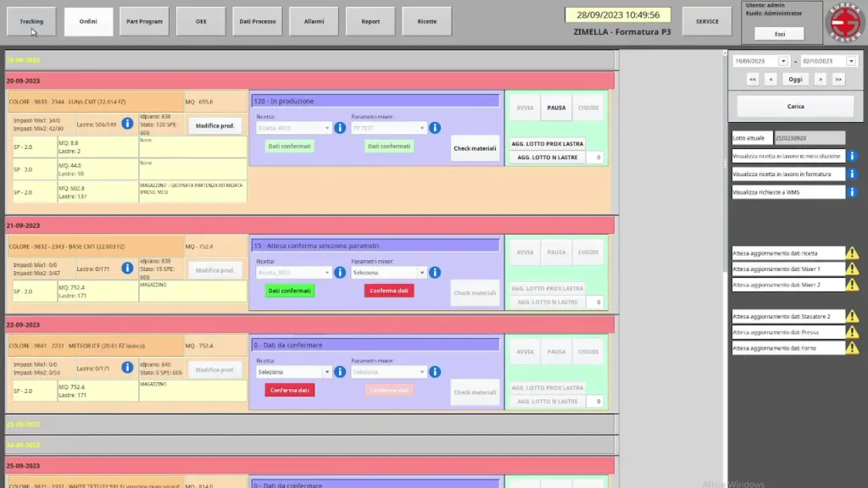Click warning icon beside Attesa aggiornamento dati Forno
Viewport: 868px width, 488px height.
(x=853, y=347)
